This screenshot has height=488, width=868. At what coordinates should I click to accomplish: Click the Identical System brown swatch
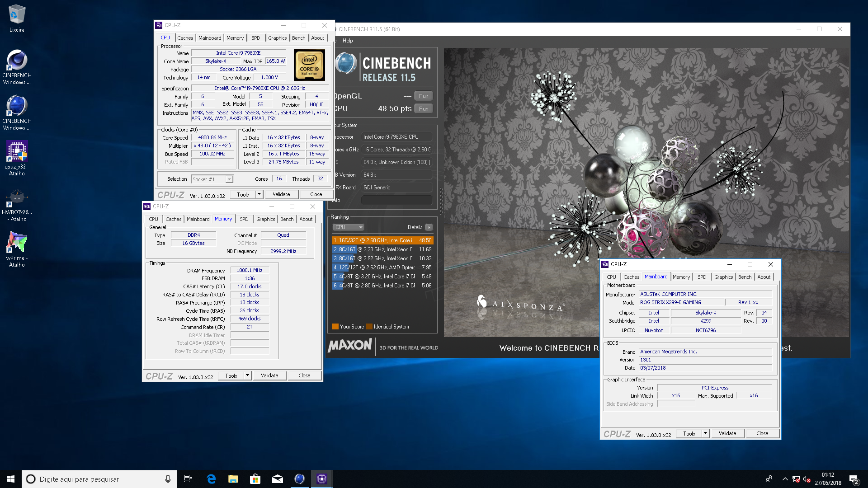(x=369, y=327)
